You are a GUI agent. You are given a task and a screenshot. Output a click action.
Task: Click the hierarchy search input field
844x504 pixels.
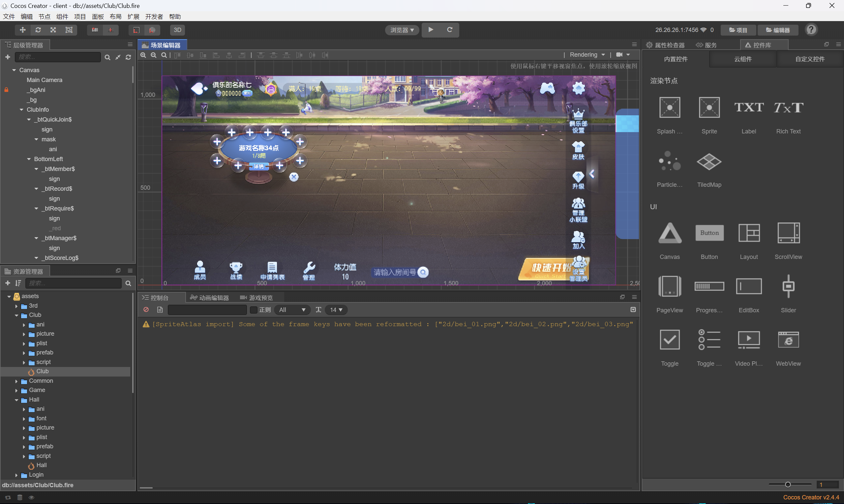[58, 57]
